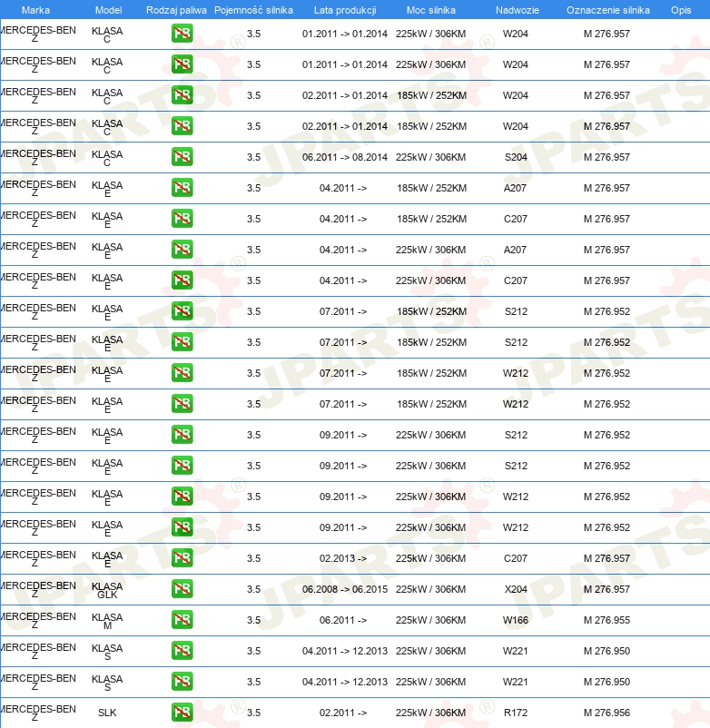Image resolution: width=710 pixels, height=728 pixels.
Task: Click the fuel icon in the M 276.956 engine row
Action: point(182,713)
